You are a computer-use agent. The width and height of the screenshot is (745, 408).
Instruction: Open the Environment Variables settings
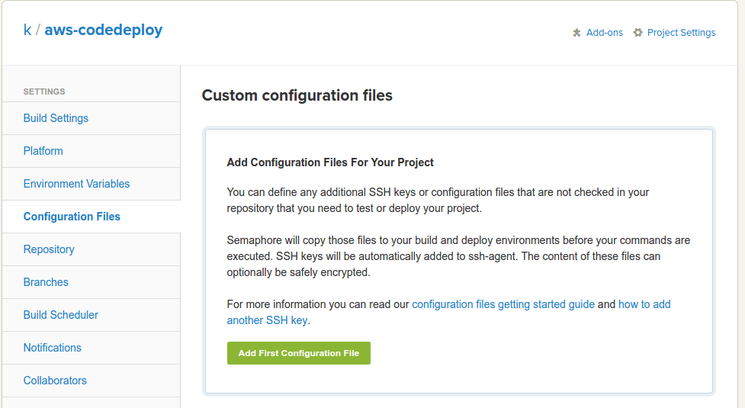pyautogui.click(x=76, y=184)
